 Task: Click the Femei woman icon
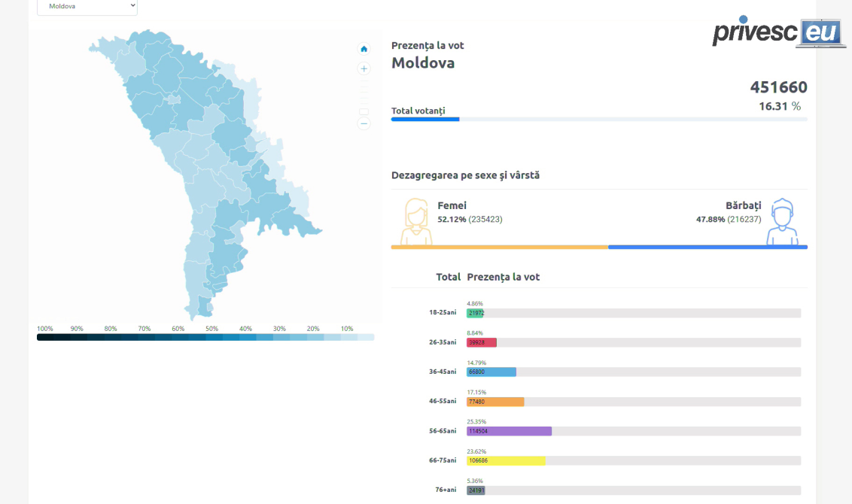point(415,222)
